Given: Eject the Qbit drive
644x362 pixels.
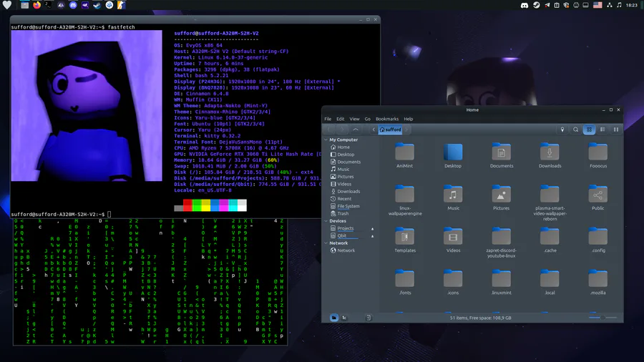Looking at the screenshot, I should (373, 236).
